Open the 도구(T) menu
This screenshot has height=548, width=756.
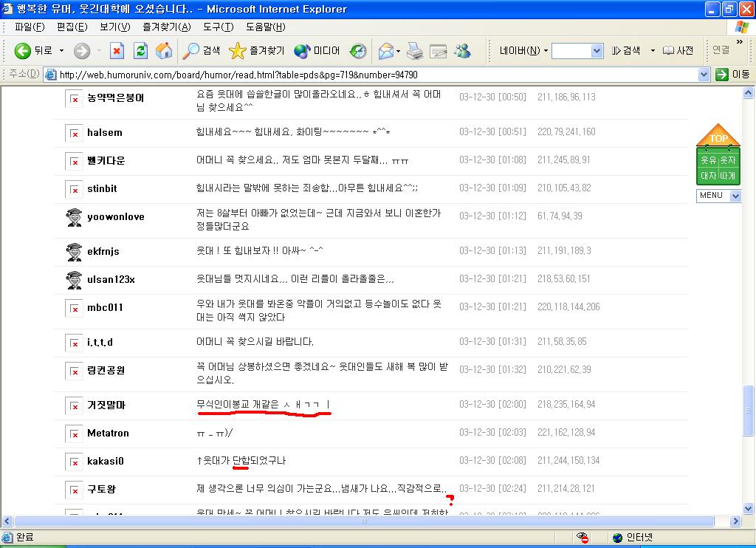click(x=218, y=27)
